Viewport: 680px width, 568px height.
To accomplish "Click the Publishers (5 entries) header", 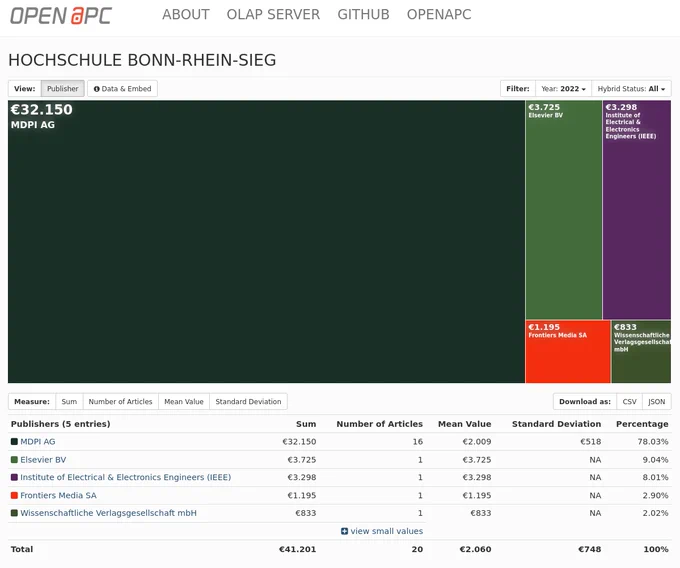I will 60,424.
